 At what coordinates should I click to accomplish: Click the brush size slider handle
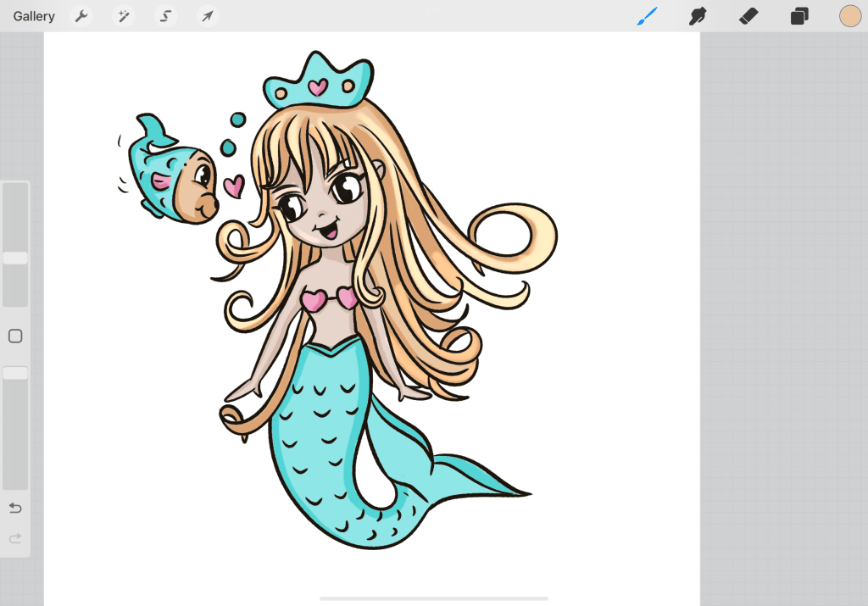pos(15,258)
